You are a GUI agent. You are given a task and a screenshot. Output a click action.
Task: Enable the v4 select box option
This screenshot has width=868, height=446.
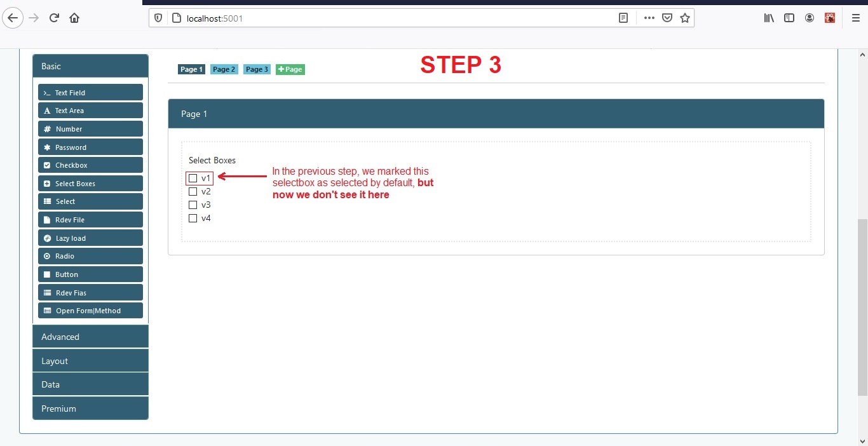pos(192,218)
